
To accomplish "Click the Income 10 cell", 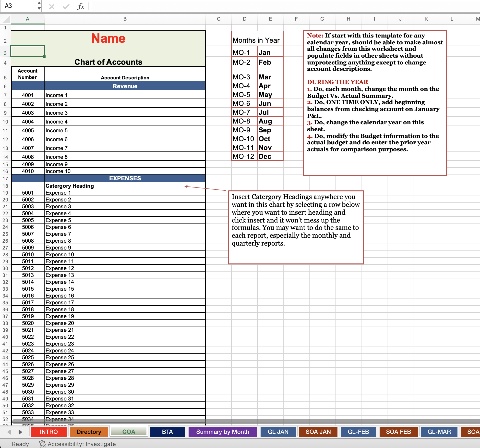I will (x=125, y=171).
